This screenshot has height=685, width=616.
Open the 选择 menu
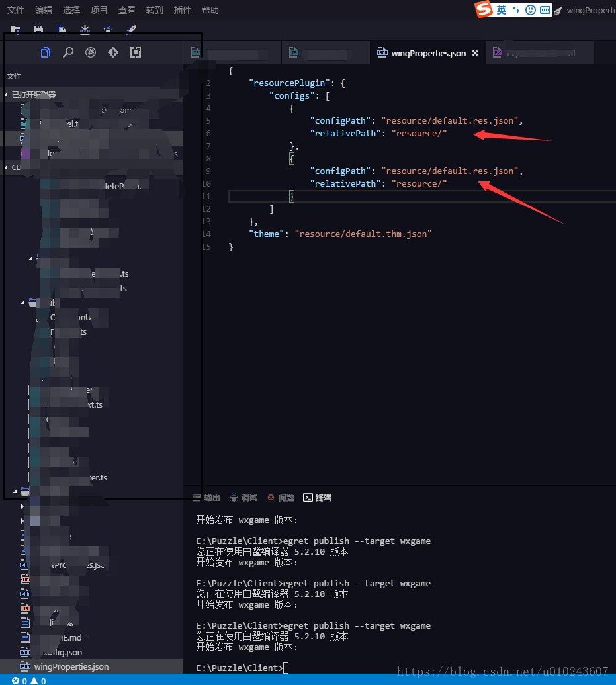tap(71, 10)
